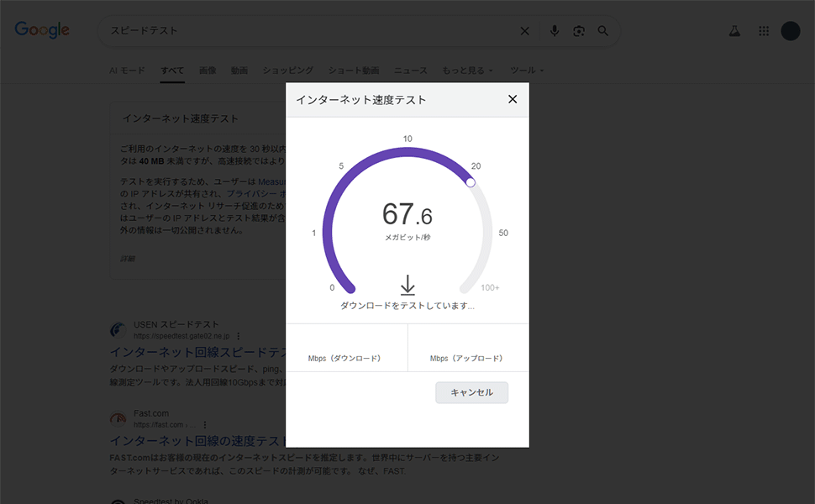Open the もっと見る dropdown
The image size is (815, 504).
point(467,71)
